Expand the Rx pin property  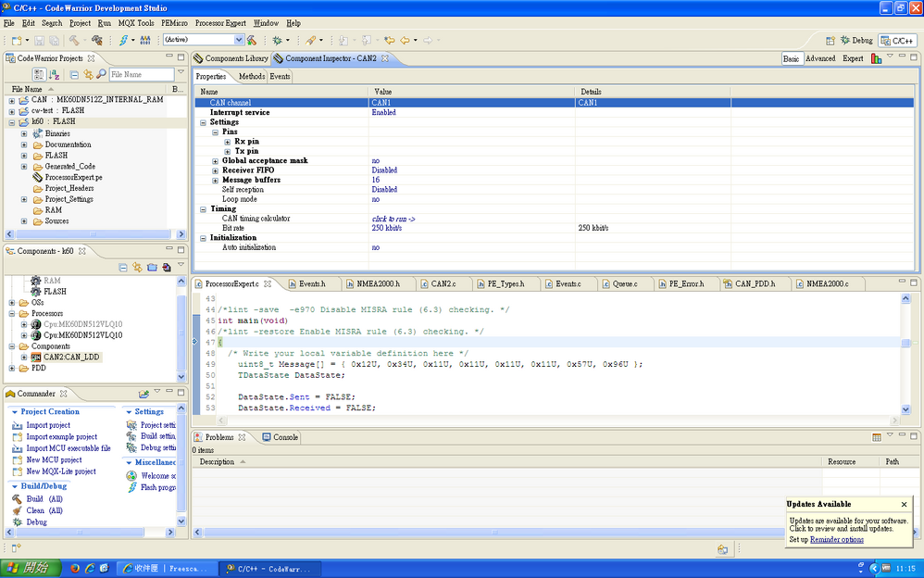(x=228, y=142)
